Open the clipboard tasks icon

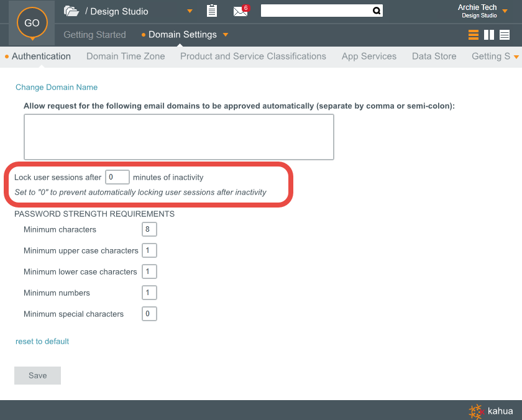point(212,11)
